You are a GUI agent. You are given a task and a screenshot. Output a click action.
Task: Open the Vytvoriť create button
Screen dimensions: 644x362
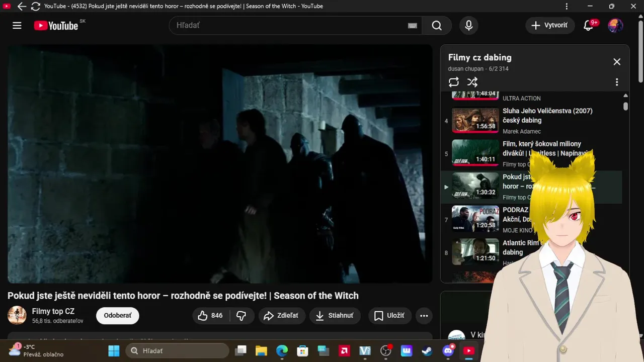click(550, 25)
